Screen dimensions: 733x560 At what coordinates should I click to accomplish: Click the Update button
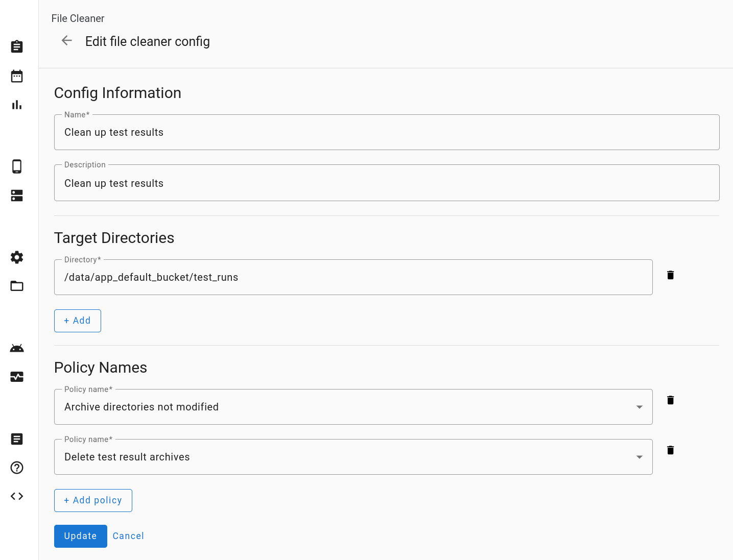click(x=80, y=536)
